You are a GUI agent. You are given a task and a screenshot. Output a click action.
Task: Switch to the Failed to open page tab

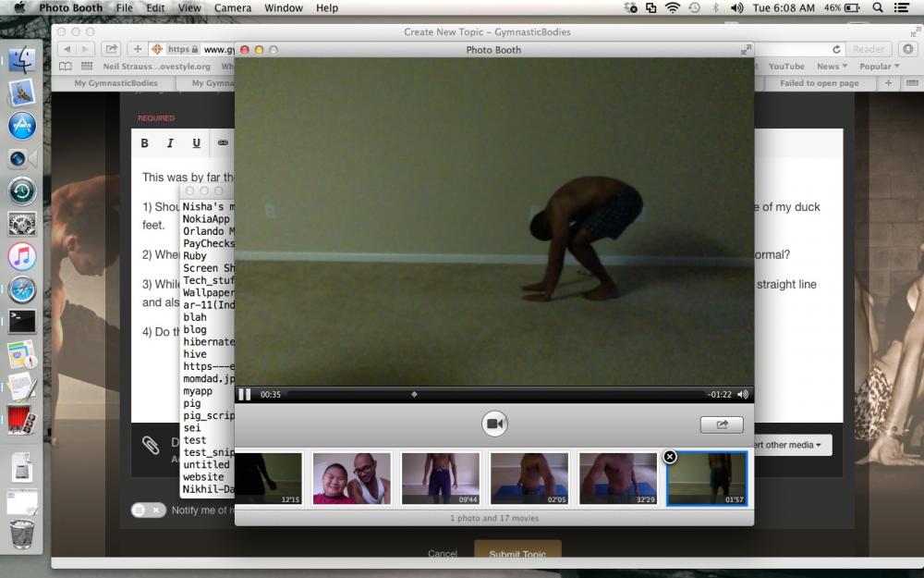point(819,83)
